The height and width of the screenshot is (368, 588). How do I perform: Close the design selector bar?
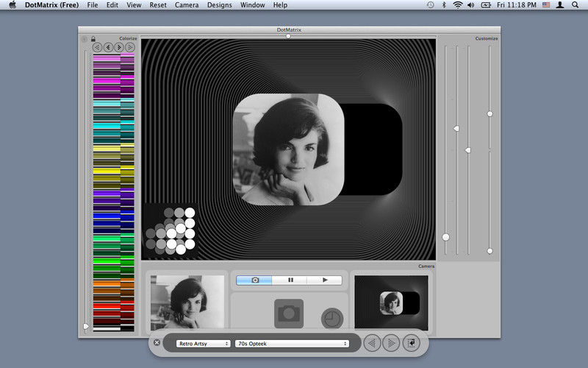157,342
